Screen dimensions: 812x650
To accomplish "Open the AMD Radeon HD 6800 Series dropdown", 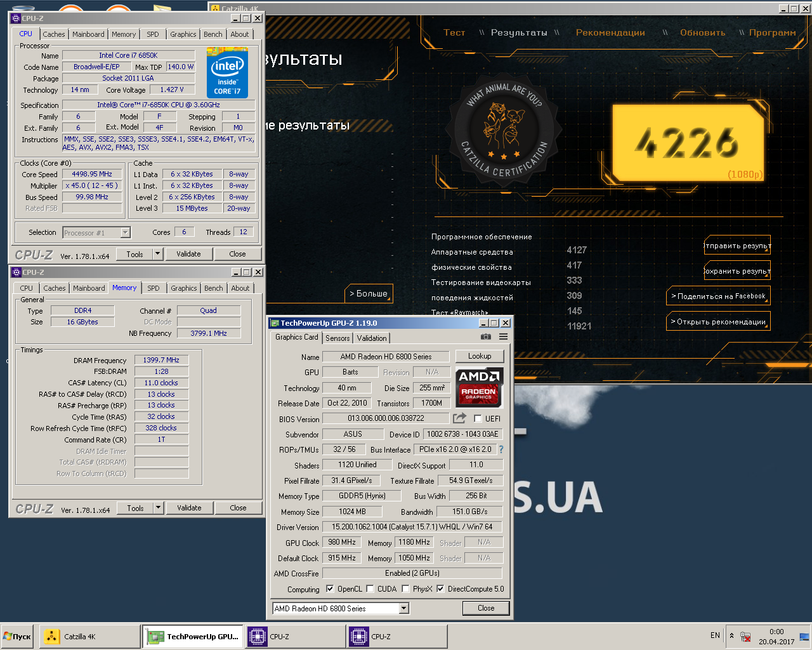I will click(404, 608).
